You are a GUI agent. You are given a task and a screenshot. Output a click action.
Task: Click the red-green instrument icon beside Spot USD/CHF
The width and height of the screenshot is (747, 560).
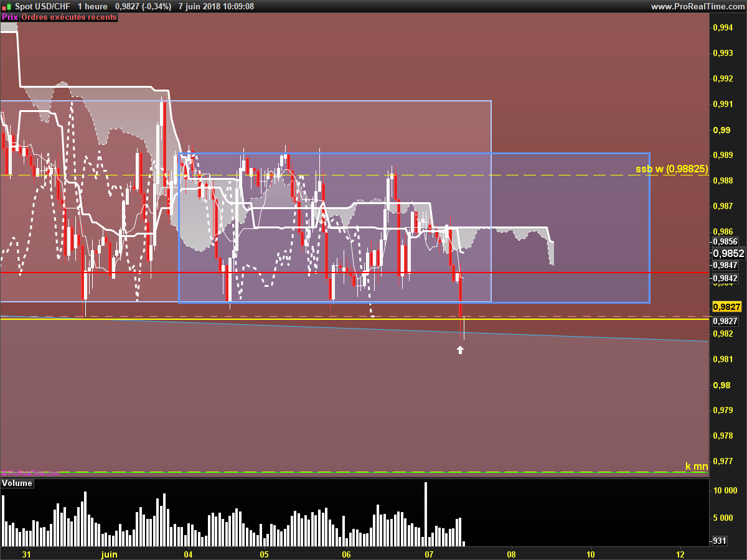[6, 6]
